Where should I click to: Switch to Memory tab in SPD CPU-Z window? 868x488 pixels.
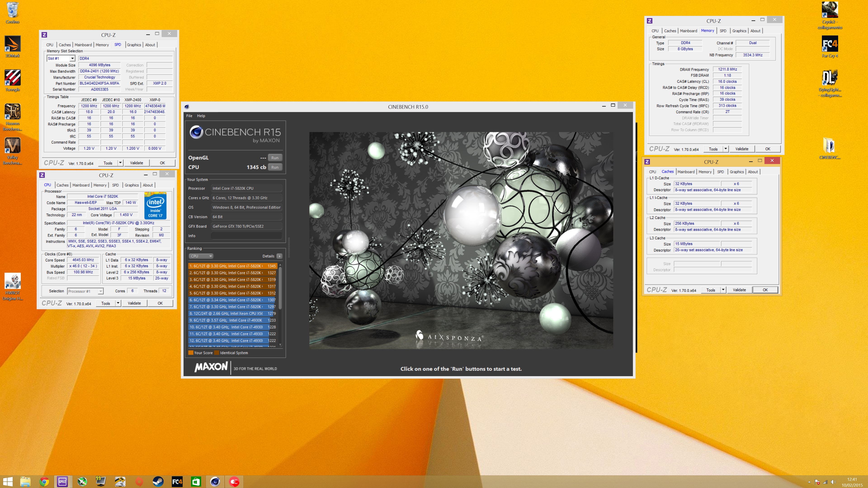(x=102, y=45)
